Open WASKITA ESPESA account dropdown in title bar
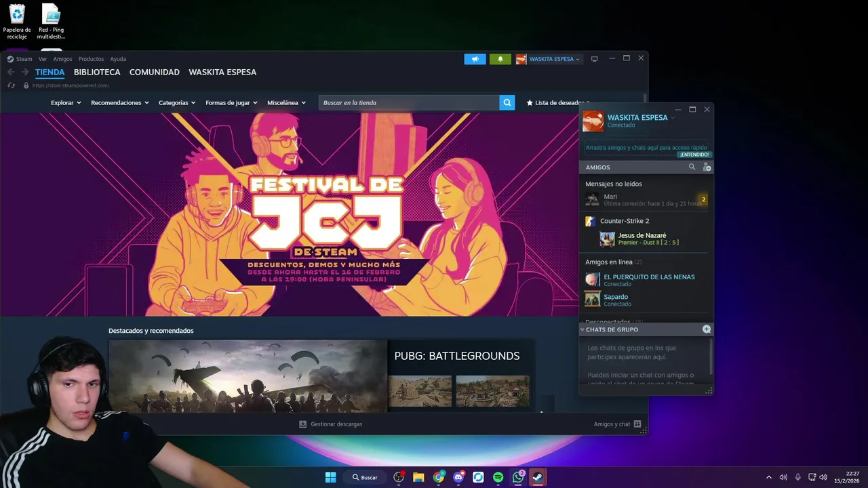 point(549,59)
